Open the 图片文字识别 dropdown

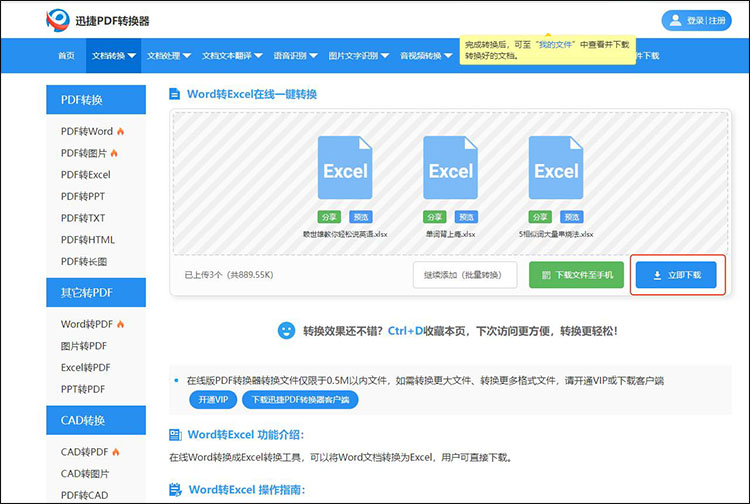tap(358, 56)
